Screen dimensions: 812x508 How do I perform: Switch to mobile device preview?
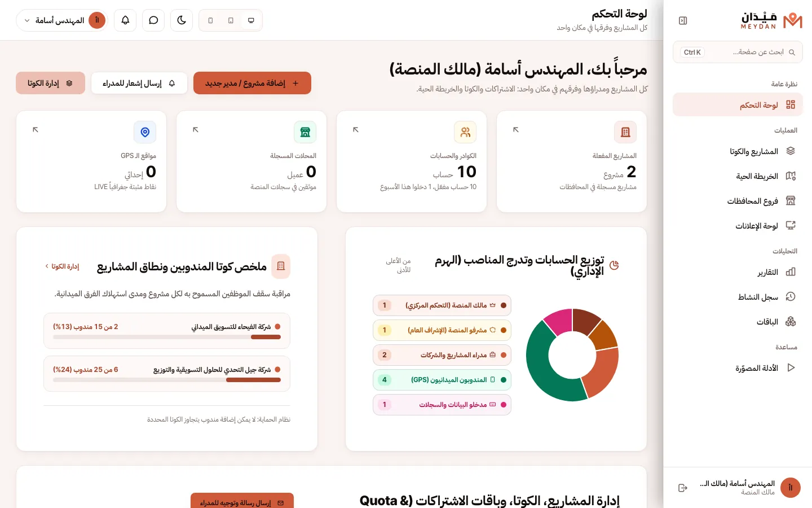(210, 20)
